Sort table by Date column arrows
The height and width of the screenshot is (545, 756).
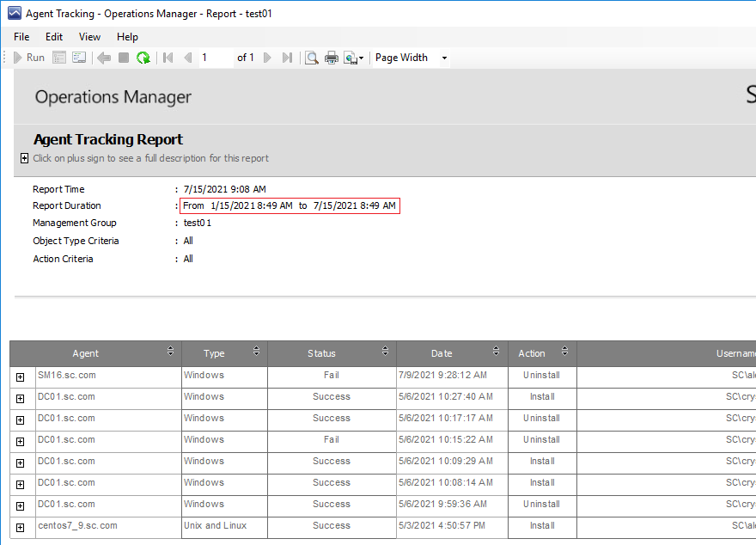497,351
